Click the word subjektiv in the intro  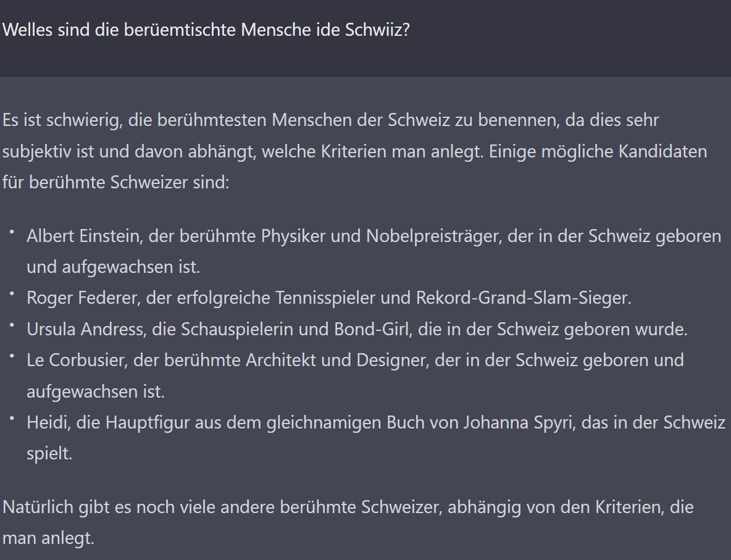coord(37,151)
